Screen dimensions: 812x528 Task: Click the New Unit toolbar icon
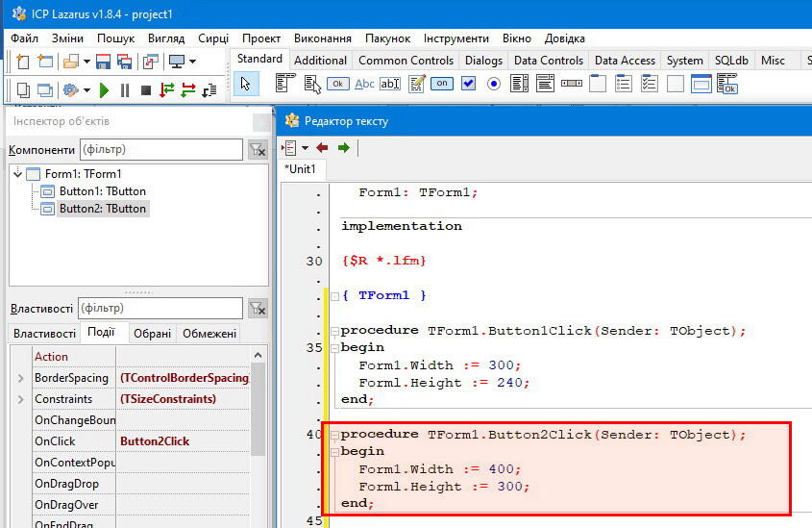[23, 62]
